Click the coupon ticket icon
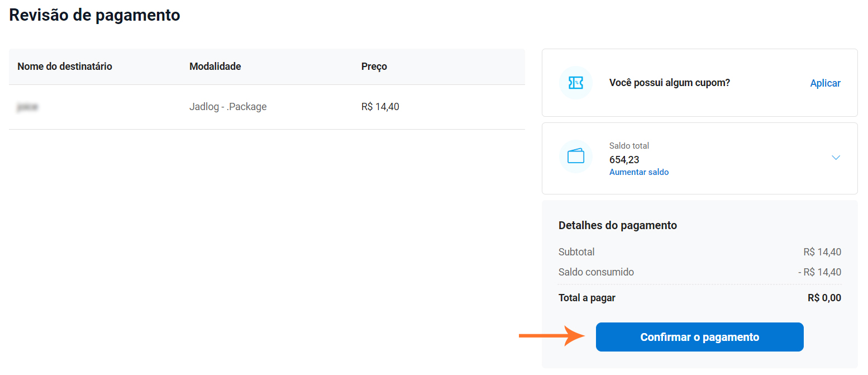 tap(575, 83)
